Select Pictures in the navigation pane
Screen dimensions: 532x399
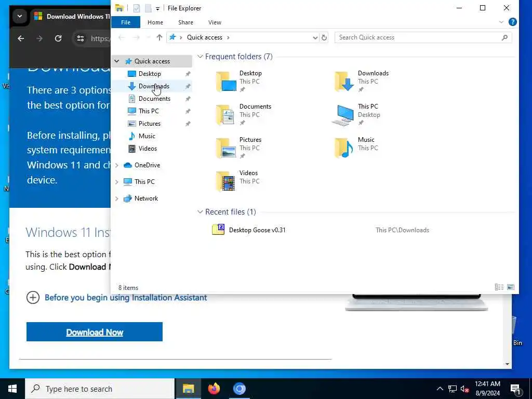click(150, 124)
